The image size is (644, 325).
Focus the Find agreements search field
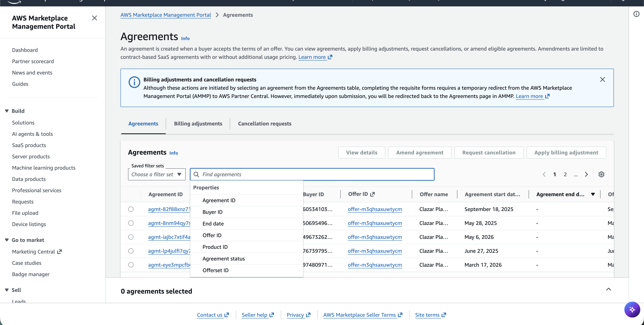(x=312, y=175)
